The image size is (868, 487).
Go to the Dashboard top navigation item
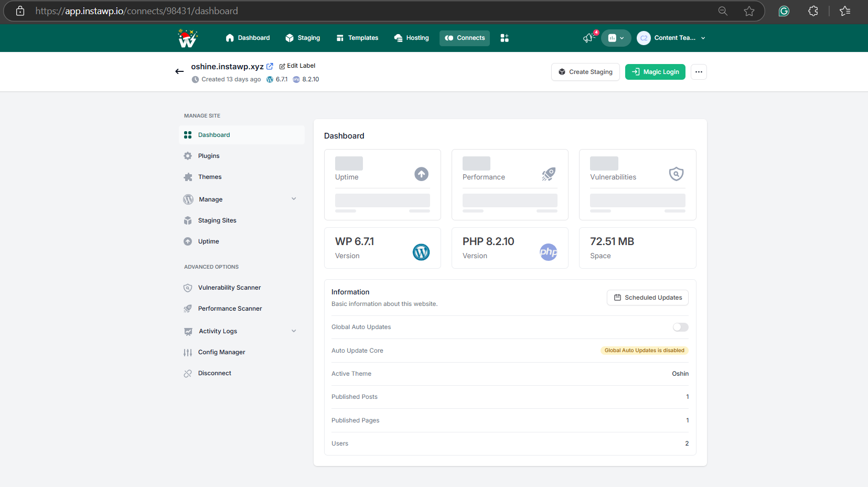[248, 38]
